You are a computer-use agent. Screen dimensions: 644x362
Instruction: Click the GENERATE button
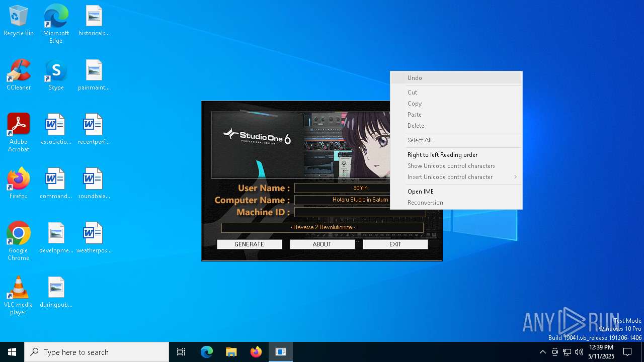(x=249, y=244)
